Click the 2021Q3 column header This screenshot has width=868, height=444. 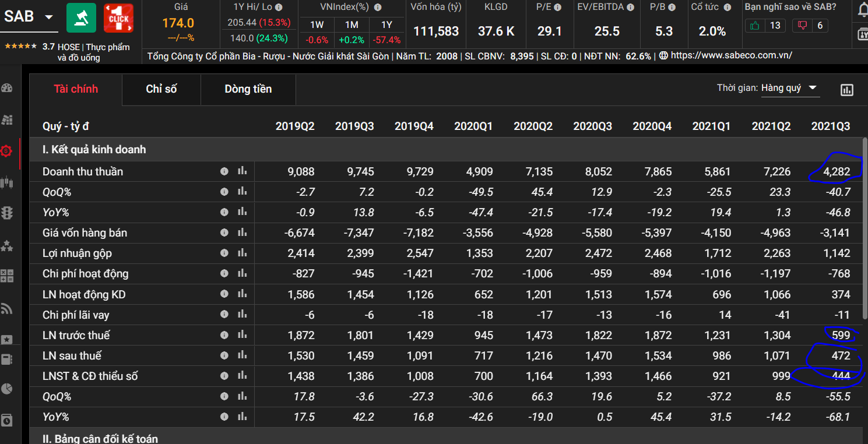[x=831, y=126]
